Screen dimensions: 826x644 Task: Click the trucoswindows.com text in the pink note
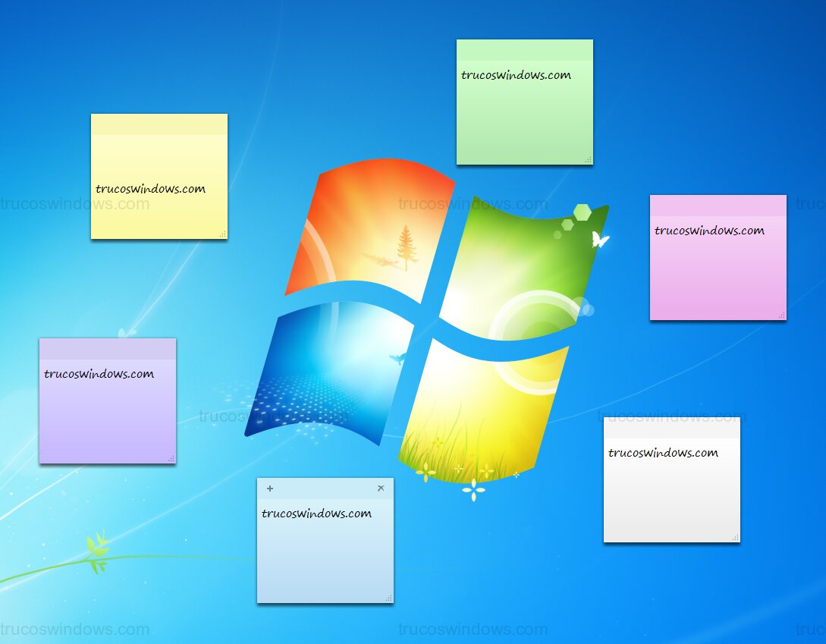[x=709, y=231]
